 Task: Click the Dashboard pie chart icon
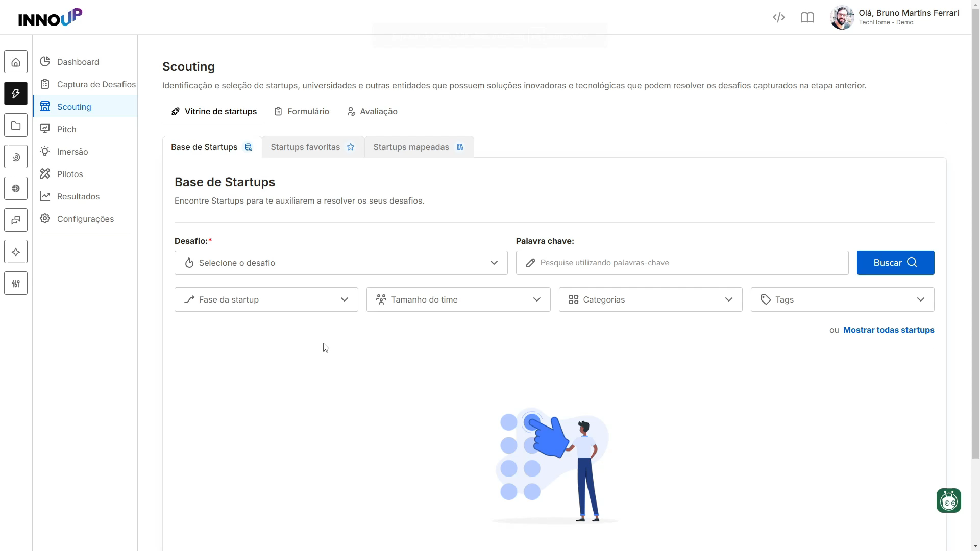coord(45,62)
